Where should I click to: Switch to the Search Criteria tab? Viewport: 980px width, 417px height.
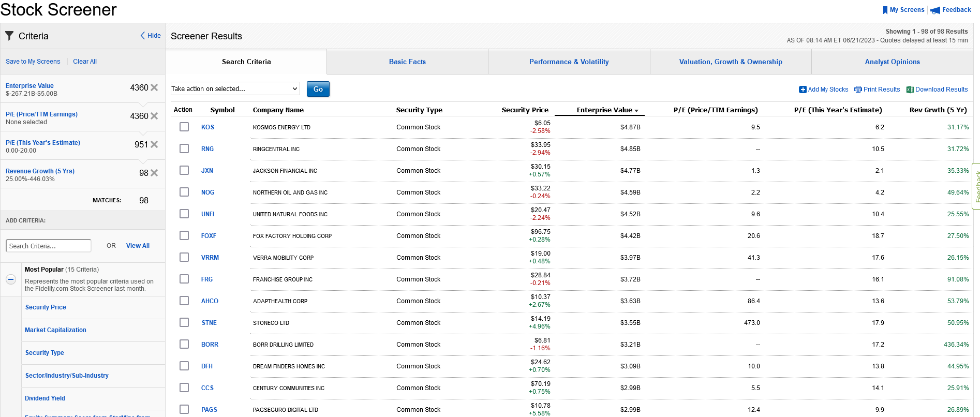(x=246, y=62)
